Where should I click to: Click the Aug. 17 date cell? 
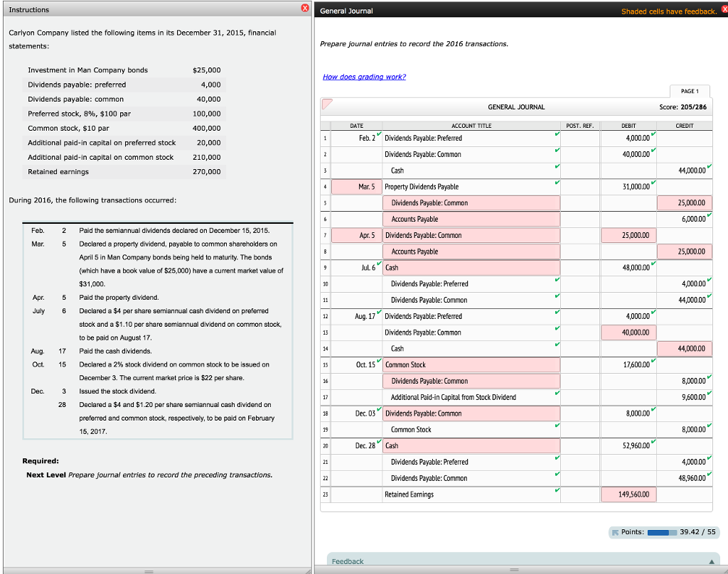tap(357, 316)
